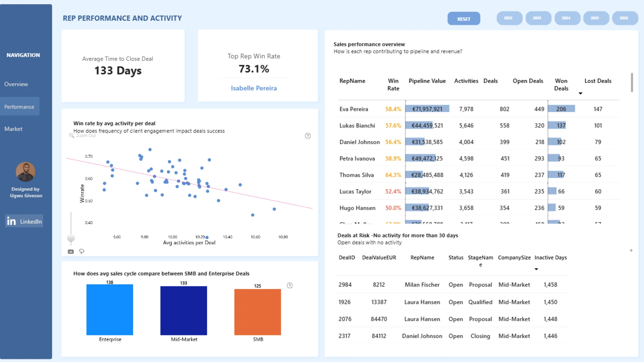Sort table by Pipeline Value header

coord(427,81)
